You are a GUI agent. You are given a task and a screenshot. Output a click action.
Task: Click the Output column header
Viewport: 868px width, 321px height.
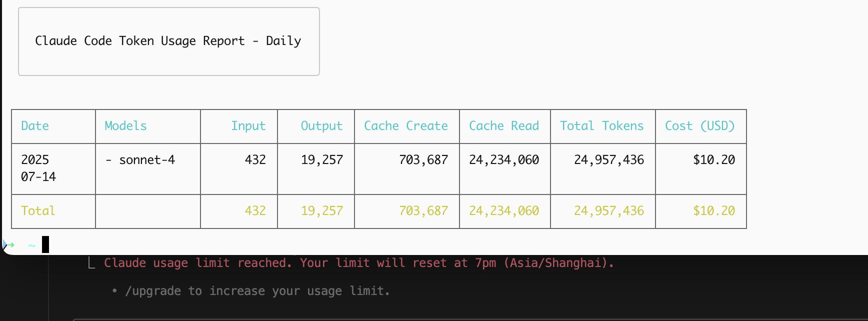pos(321,126)
